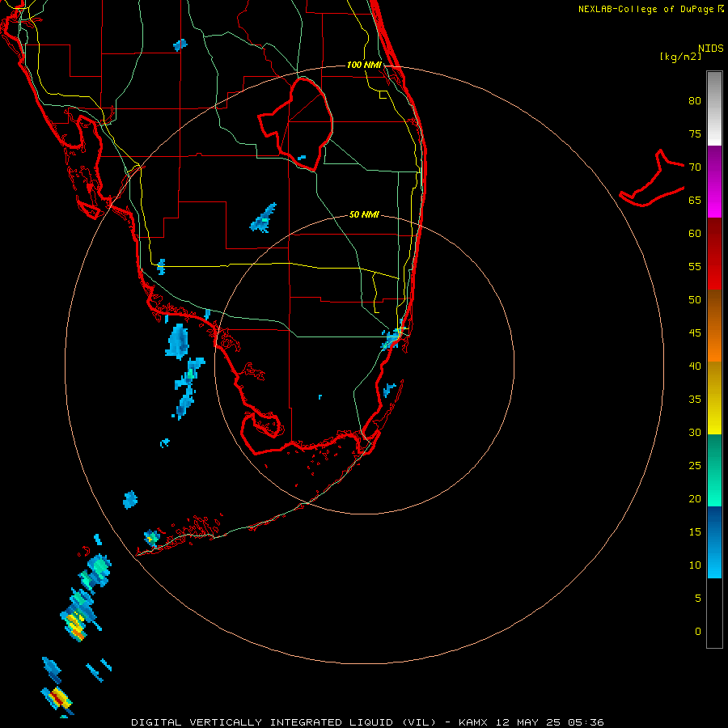Image resolution: width=728 pixels, height=728 pixels.
Task: Select the 75 value on the legend scale
Action: tap(695, 133)
